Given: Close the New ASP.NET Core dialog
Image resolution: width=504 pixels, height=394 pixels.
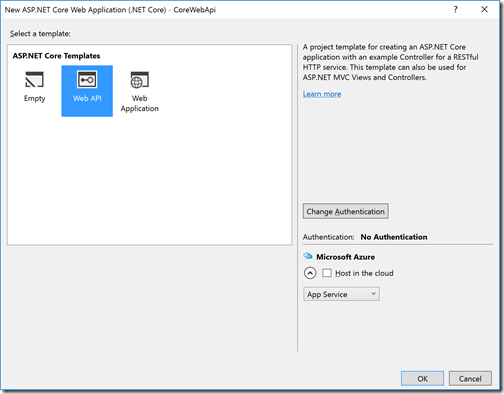Looking at the screenshot, I should click(x=484, y=9).
